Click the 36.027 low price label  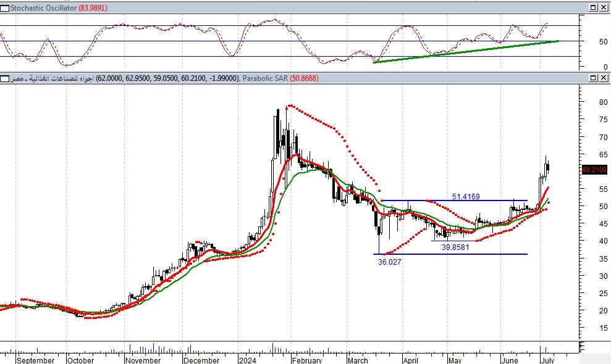click(x=390, y=262)
